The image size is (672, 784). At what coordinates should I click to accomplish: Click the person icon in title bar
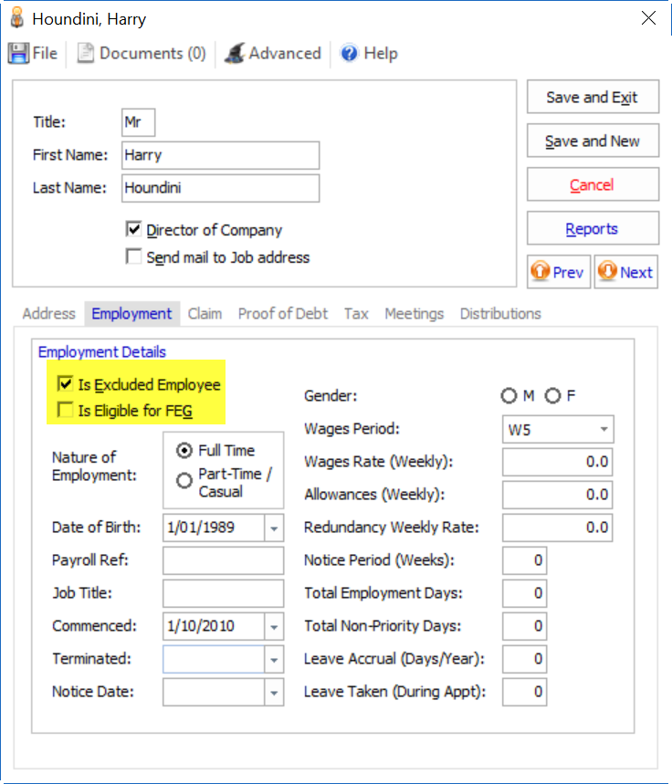click(16, 18)
